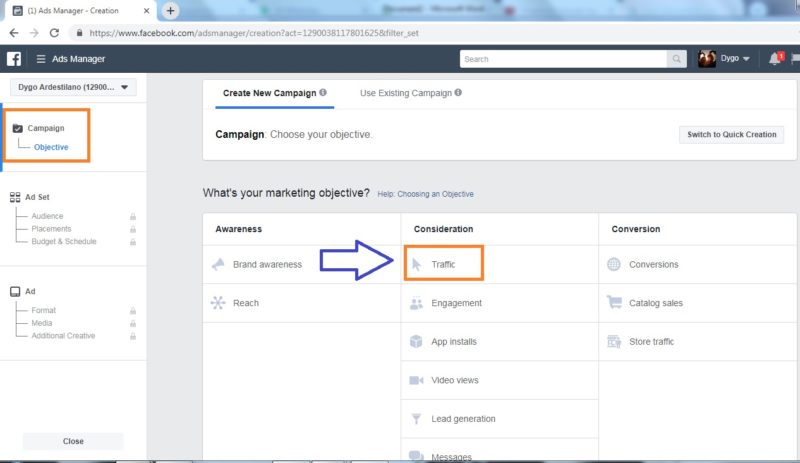Click the lock icon beside Format
The height and width of the screenshot is (463, 800).
click(133, 310)
